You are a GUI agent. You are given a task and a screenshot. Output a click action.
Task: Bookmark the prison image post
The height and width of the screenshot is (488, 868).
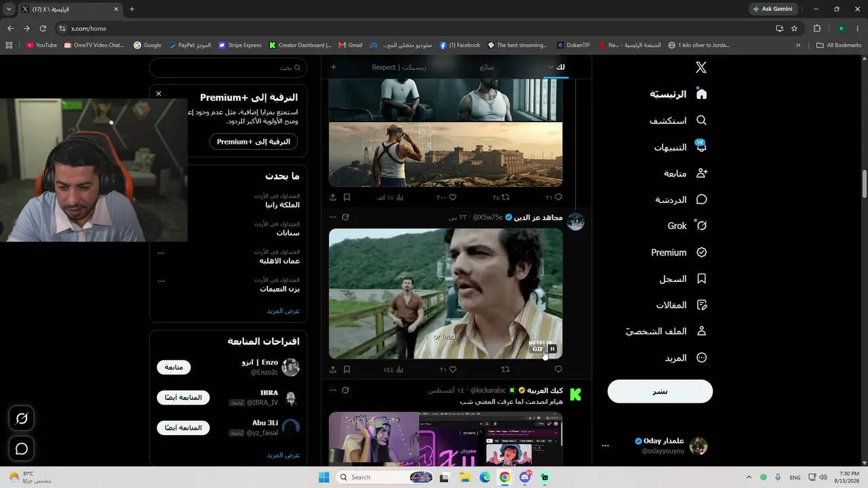(x=347, y=197)
